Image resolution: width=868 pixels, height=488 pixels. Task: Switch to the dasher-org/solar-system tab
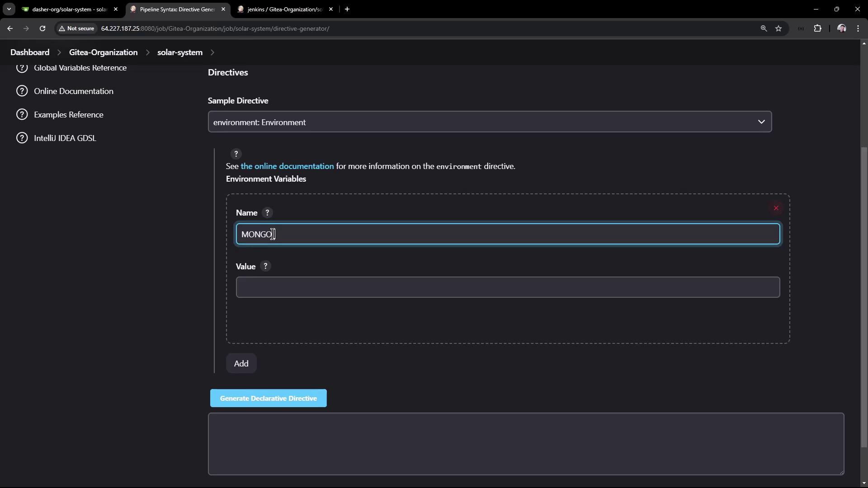(69, 9)
